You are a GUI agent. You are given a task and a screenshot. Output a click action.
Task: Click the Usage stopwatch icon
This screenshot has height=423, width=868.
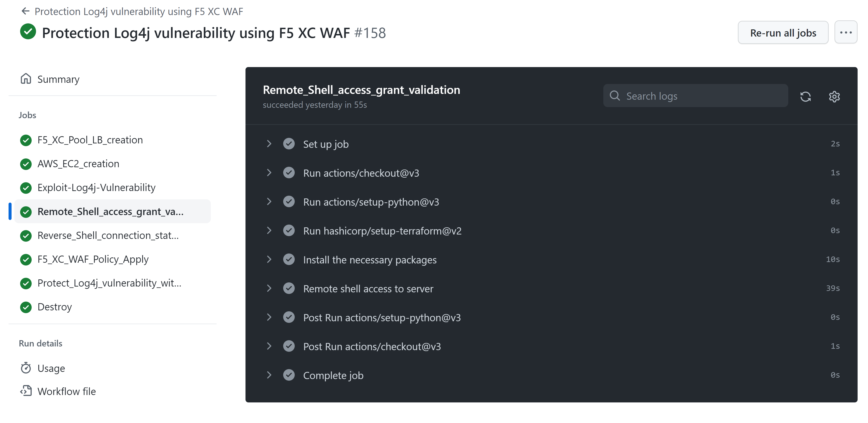[26, 368]
